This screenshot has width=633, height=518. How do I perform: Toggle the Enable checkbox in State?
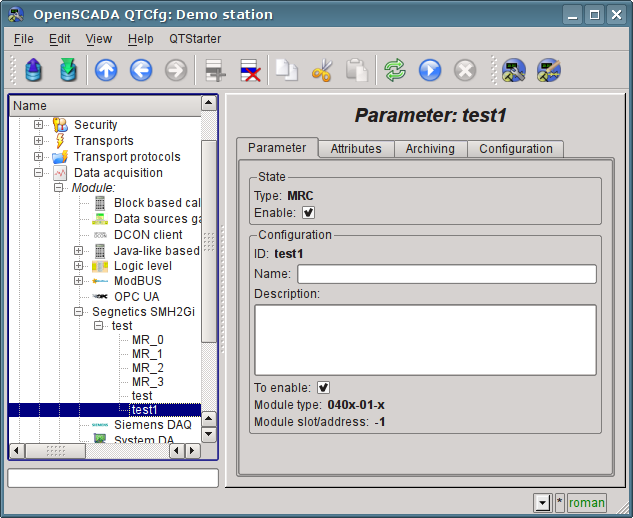coord(309,212)
